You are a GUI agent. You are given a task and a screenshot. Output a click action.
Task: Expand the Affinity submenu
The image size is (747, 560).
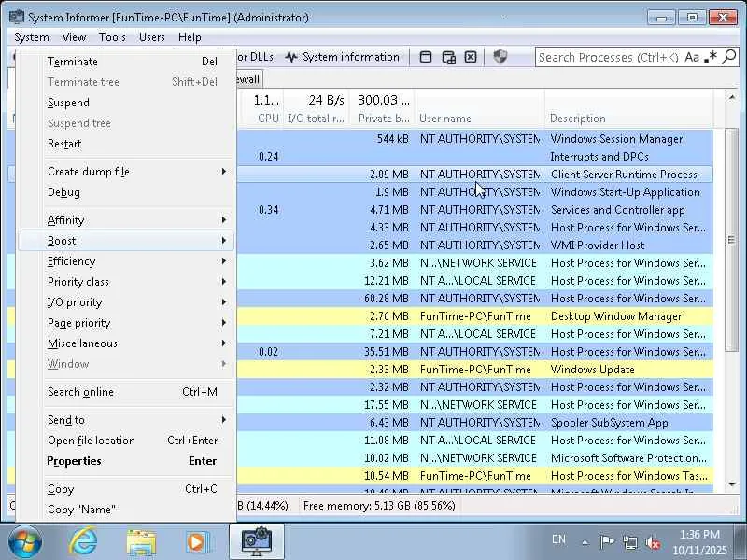point(126,220)
